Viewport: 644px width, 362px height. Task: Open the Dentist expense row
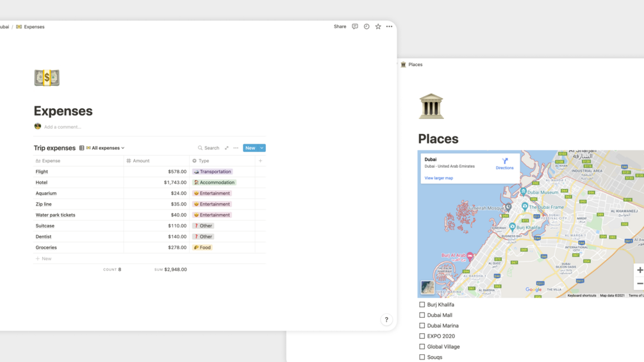[x=44, y=237]
